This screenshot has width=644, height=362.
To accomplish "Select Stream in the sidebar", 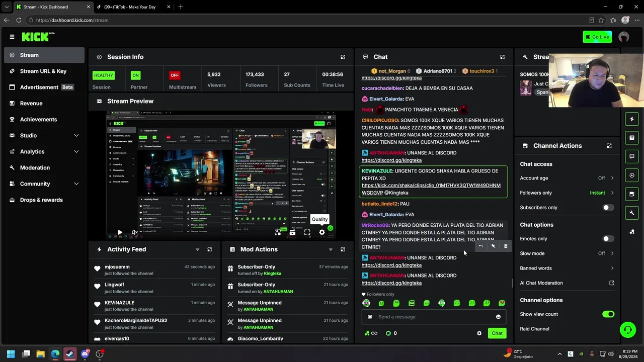I will pos(44,55).
